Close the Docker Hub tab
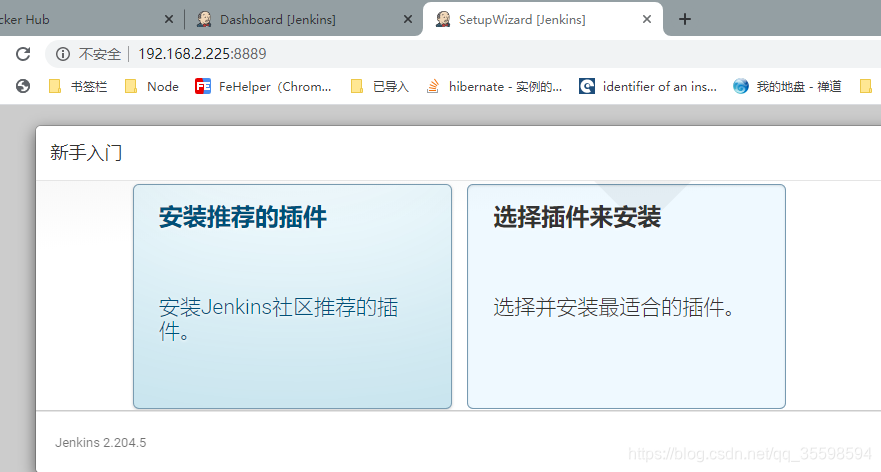This screenshot has width=881, height=472. 169,19
